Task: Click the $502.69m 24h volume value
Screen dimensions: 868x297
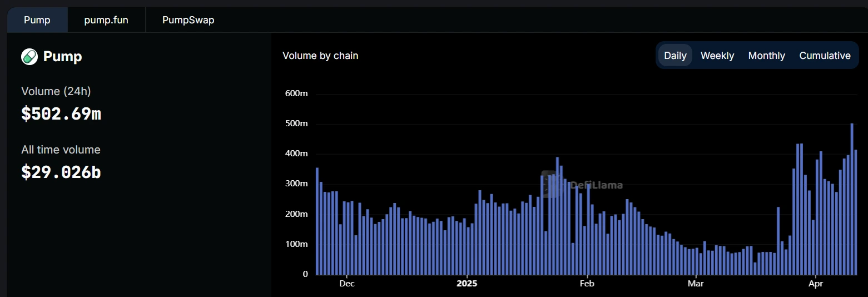Action: [61, 114]
